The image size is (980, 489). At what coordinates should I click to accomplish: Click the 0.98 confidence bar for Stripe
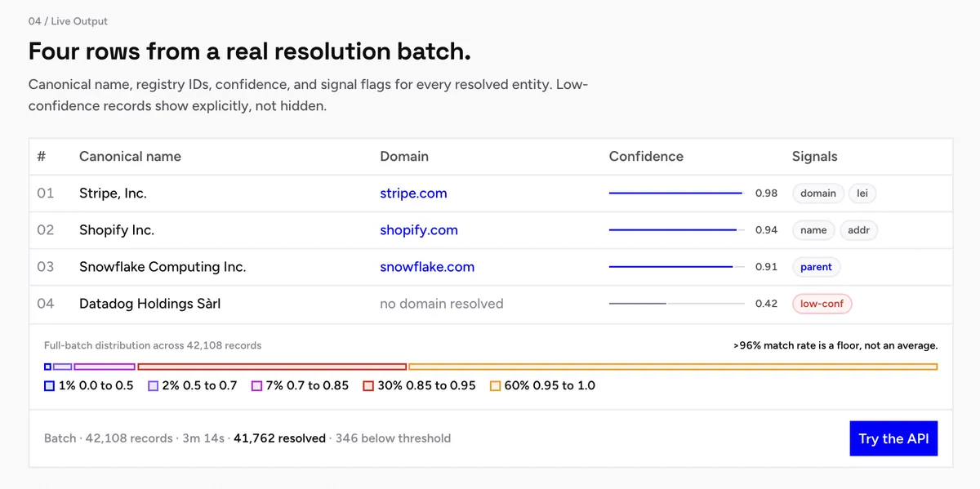[677, 193]
